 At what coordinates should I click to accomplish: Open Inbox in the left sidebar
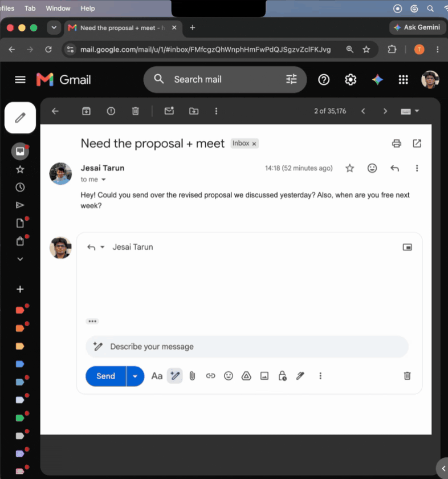click(20, 151)
